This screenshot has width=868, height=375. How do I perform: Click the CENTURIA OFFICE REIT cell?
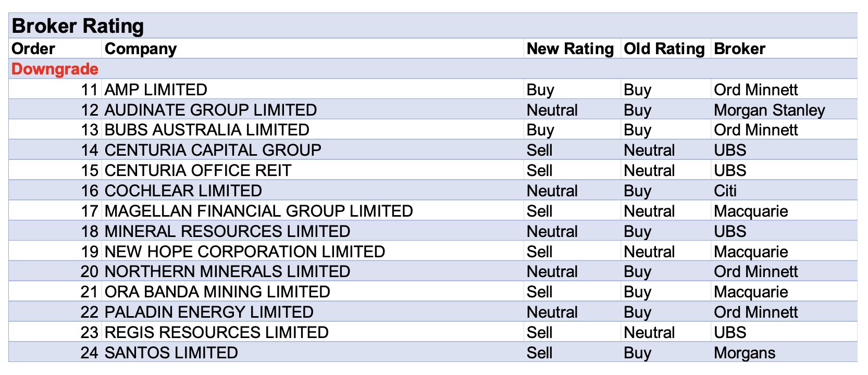pos(197,170)
